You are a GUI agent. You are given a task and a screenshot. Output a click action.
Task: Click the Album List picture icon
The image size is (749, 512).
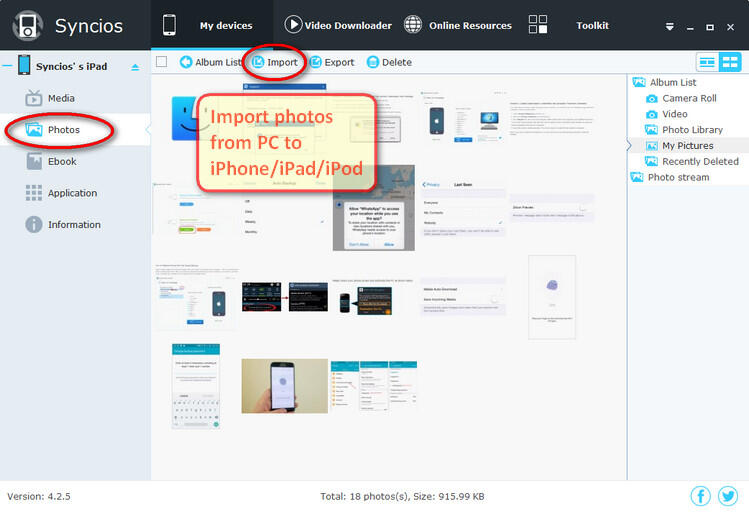click(639, 82)
